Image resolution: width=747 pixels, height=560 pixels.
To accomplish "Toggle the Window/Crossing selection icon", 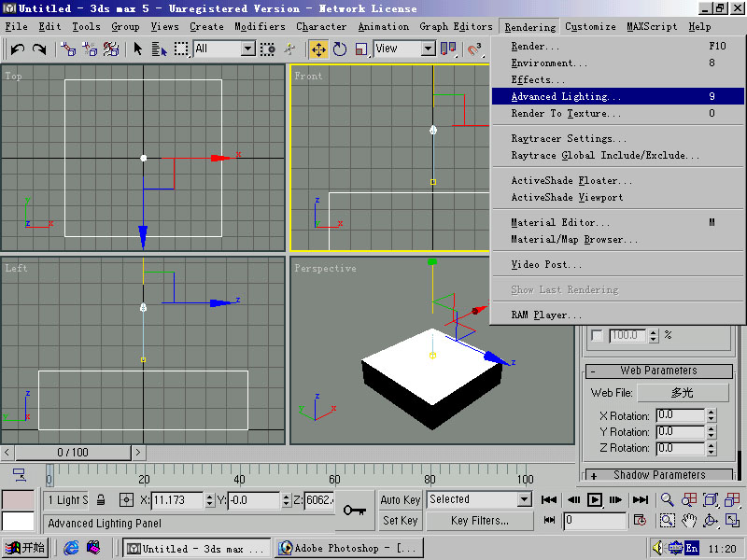I will (x=267, y=49).
